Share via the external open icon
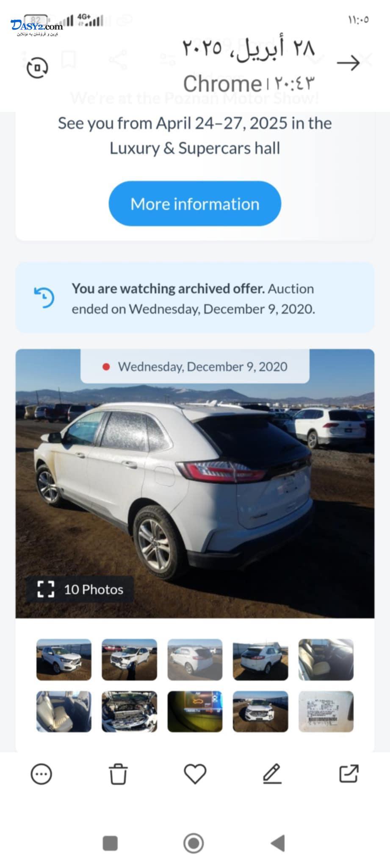This screenshot has width=390, height=868. [x=349, y=774]
